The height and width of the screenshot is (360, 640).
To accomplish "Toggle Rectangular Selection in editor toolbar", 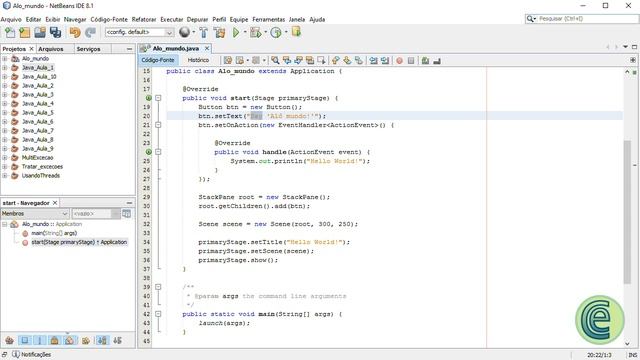I will point(321,60).
